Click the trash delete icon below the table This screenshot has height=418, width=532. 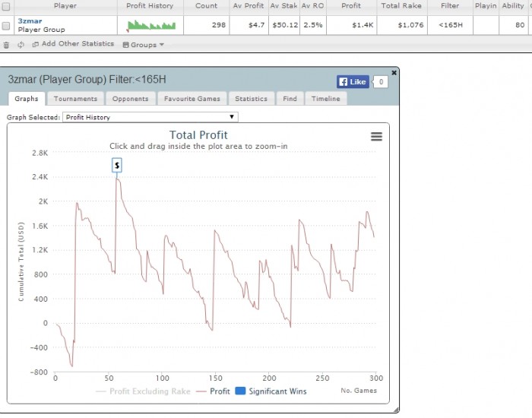[6, 45]
